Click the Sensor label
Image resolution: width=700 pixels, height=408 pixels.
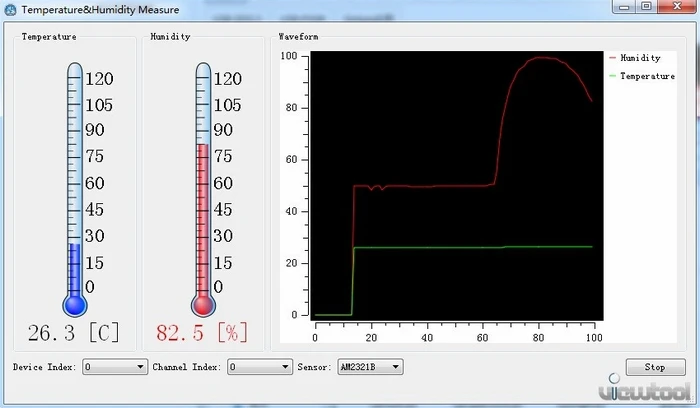coord(315,367)
